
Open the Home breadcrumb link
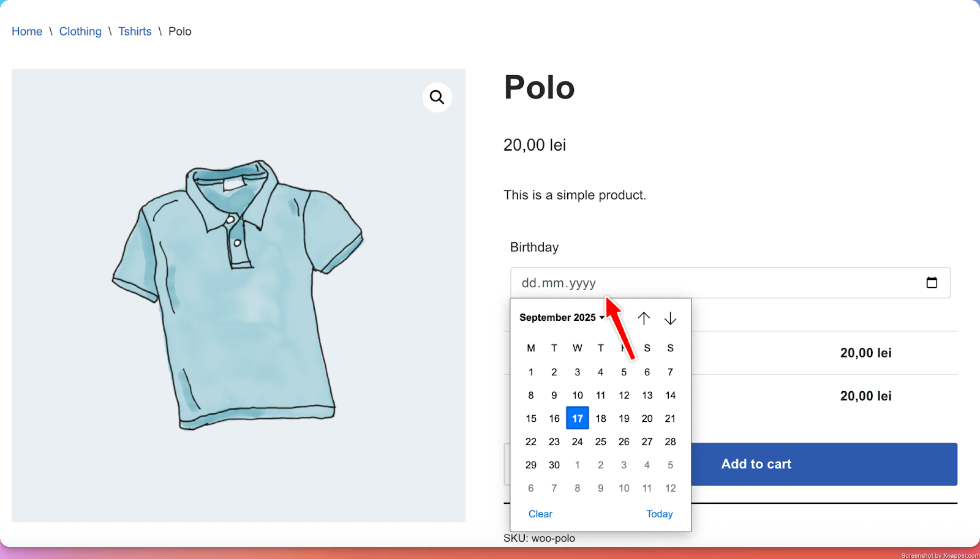[x=27, y=31]
